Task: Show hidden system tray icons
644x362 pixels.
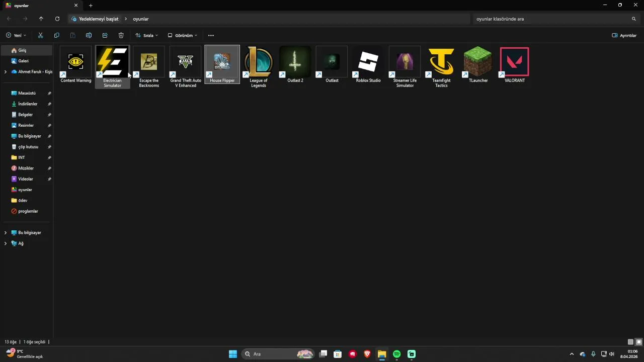Action: click(x=572, y=354)
